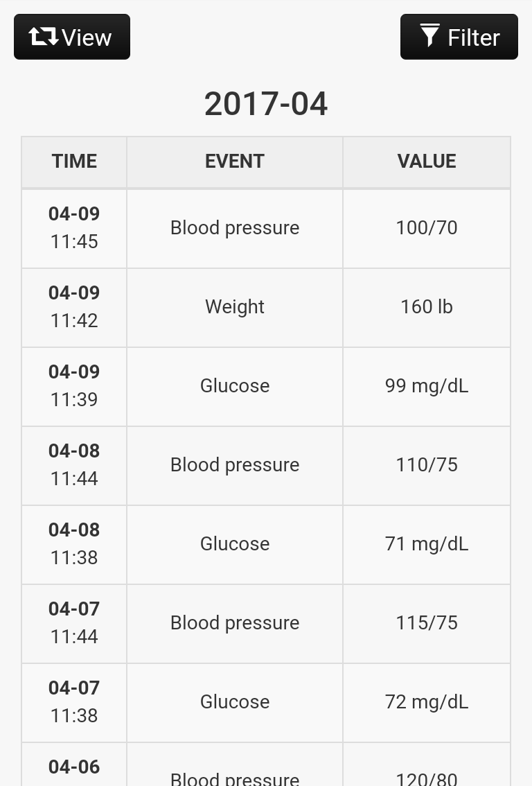Open the 04-09 11:45 Blood pressure entry

click(x=235, y=228)
